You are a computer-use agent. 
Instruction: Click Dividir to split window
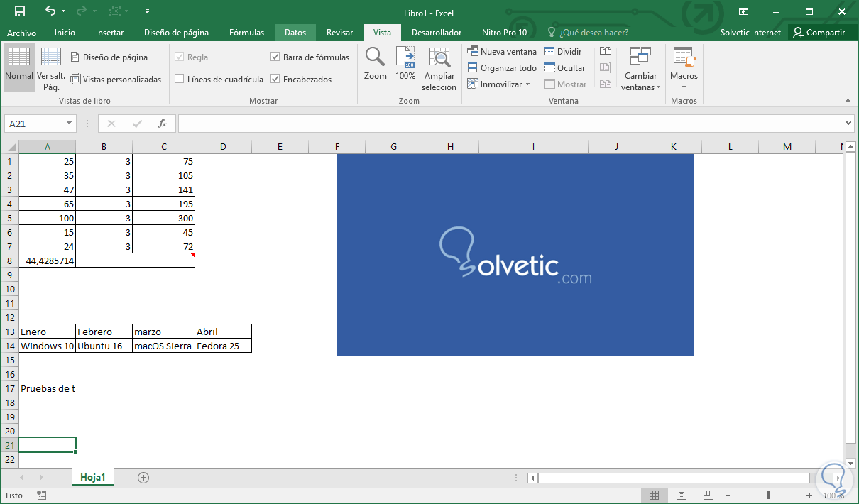pos(563,52)
